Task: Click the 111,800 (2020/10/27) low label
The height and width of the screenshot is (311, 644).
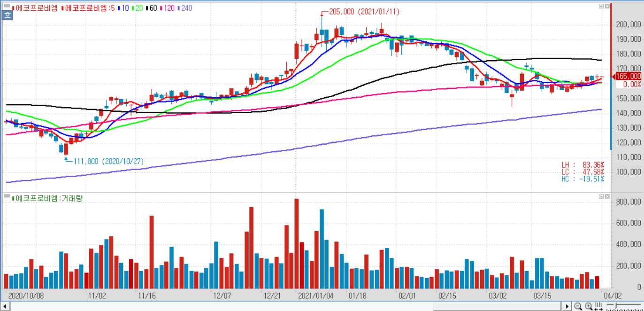Action: (108, 162)
